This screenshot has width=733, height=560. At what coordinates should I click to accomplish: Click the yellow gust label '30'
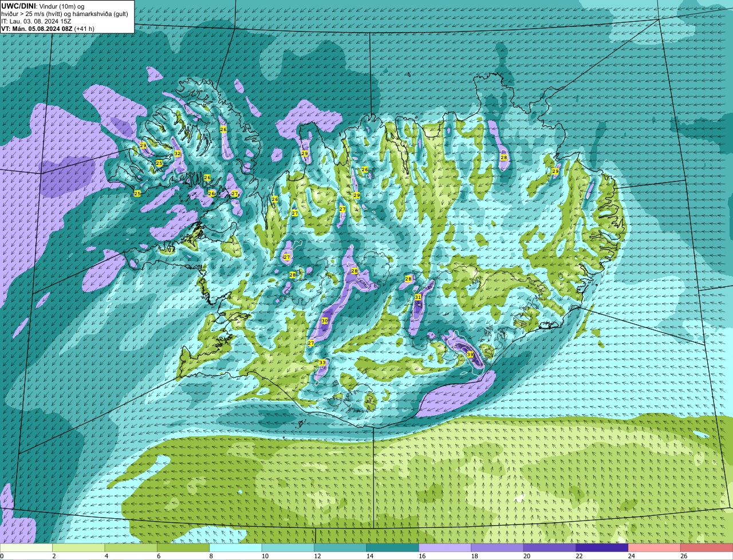(x=325, y=321)
